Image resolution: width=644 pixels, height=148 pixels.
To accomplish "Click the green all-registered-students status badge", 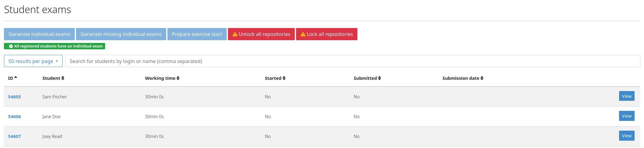I will tap(55, 46).
